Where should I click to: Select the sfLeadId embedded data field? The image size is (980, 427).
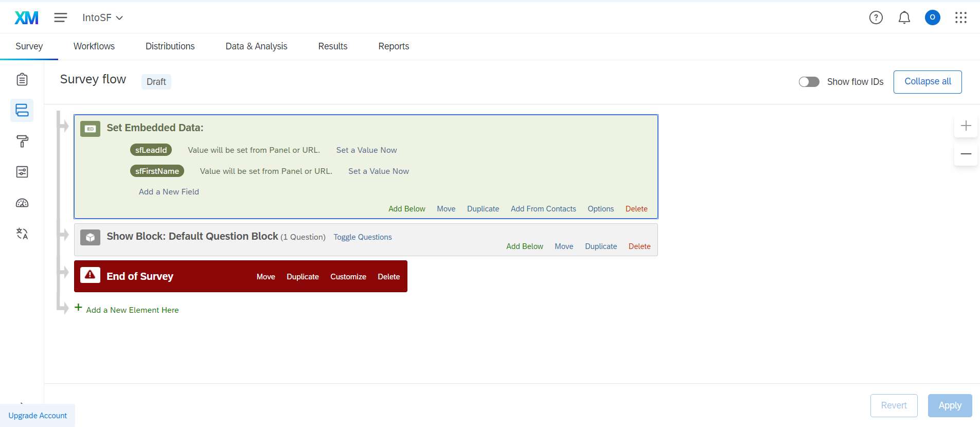(151, 150)
